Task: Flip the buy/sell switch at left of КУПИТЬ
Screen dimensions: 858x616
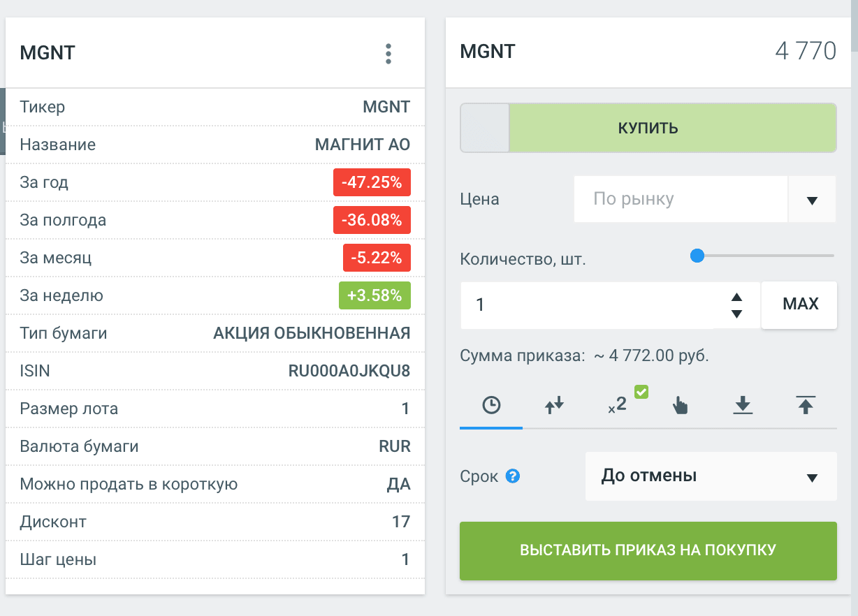Action: [485, 129]
